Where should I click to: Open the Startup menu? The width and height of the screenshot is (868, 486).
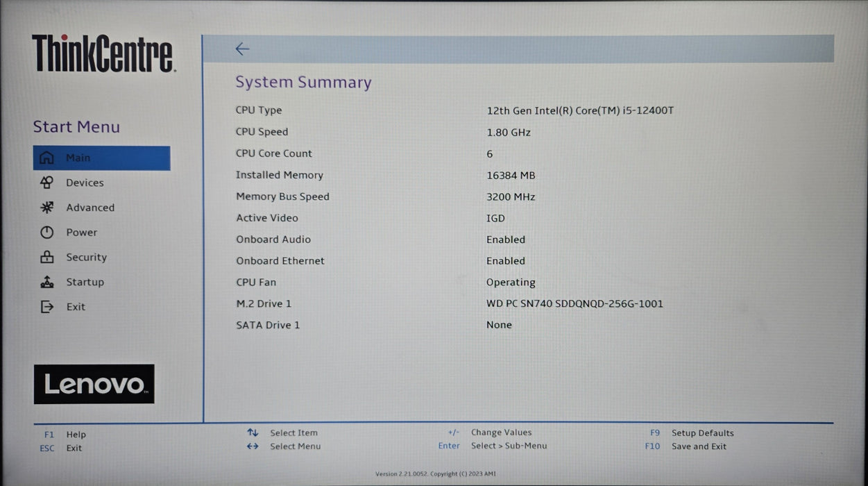(85, 282)
